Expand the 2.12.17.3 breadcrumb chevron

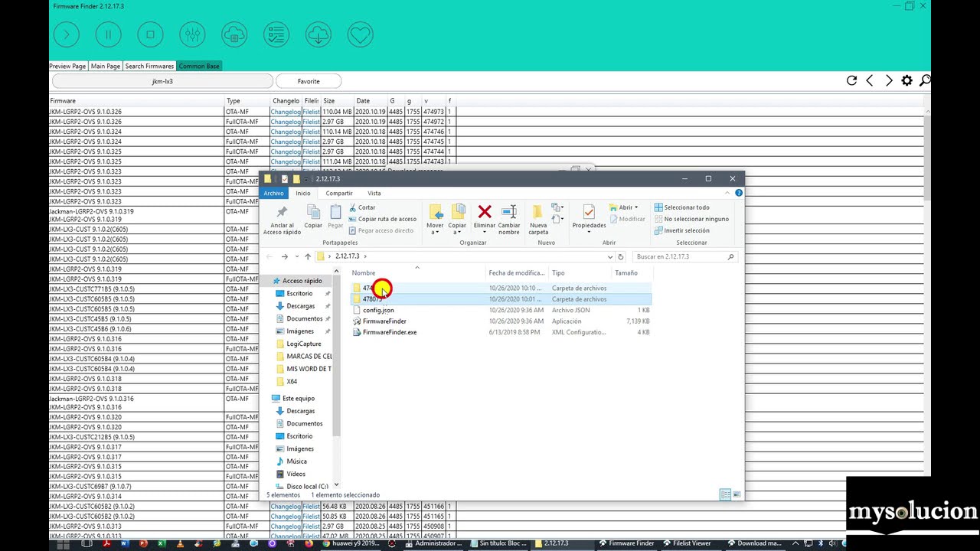click(x=366, y=256)
